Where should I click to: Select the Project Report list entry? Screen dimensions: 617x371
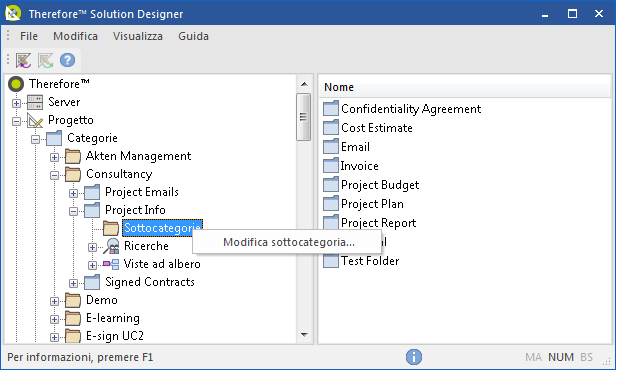pos(378,223)
